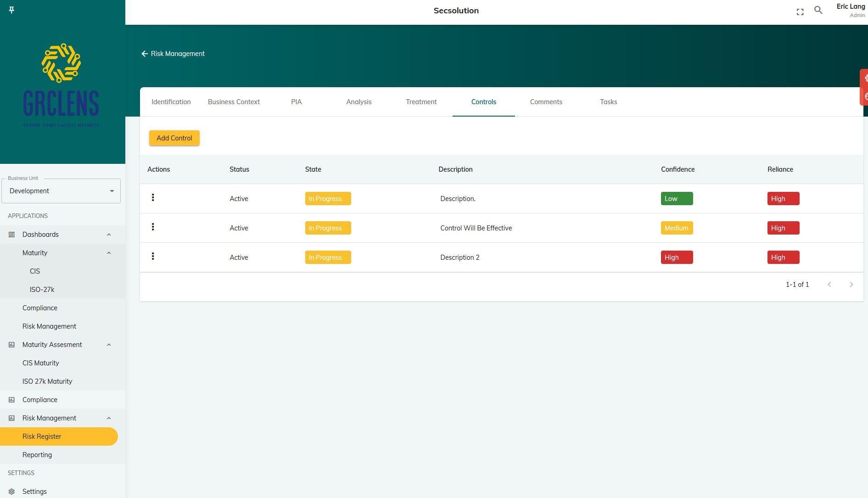Select the Controls tab
The width and height of the screenshot is (868, 498).
(x=484, y=102)
